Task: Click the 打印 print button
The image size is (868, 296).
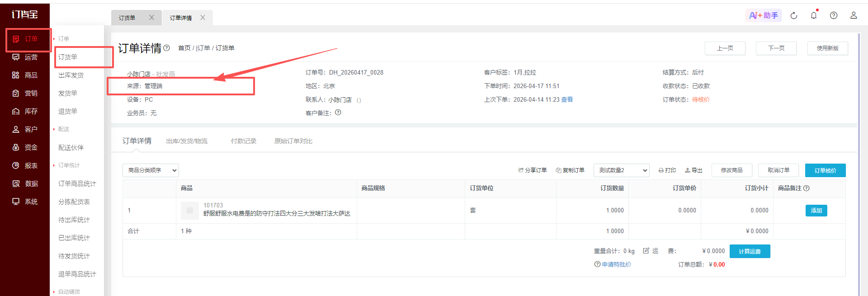Action: point(667,170)
